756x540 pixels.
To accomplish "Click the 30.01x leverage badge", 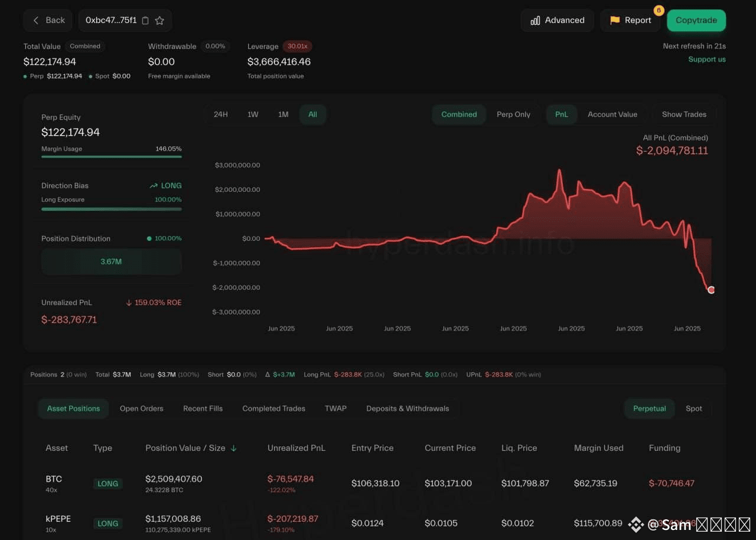I will (x=298, y=46).
